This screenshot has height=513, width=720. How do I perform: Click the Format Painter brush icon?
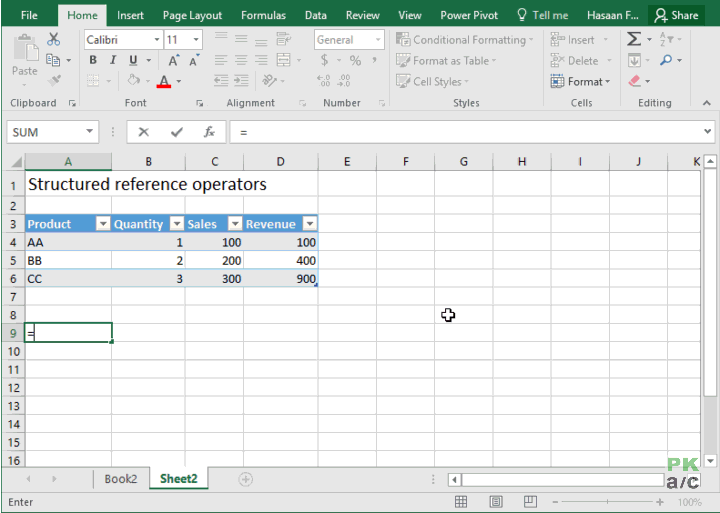(x=54, y=81)
